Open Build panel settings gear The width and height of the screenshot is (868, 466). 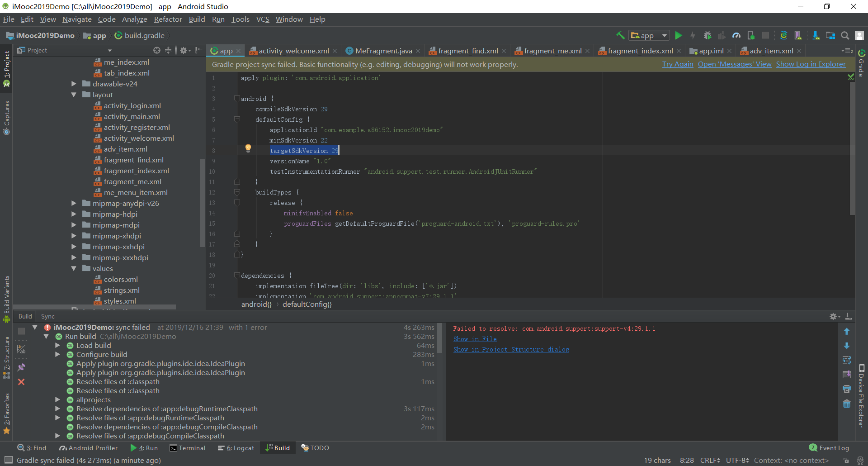point(835,316)
